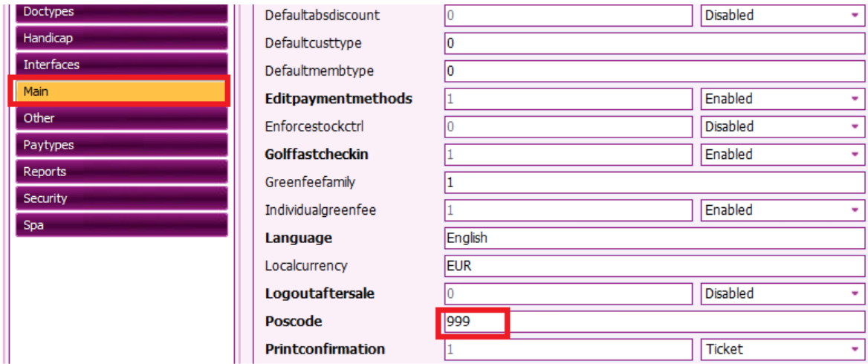Open the Security settings category
The height and width of the screenshot is (364, 868).
(122, 198)
